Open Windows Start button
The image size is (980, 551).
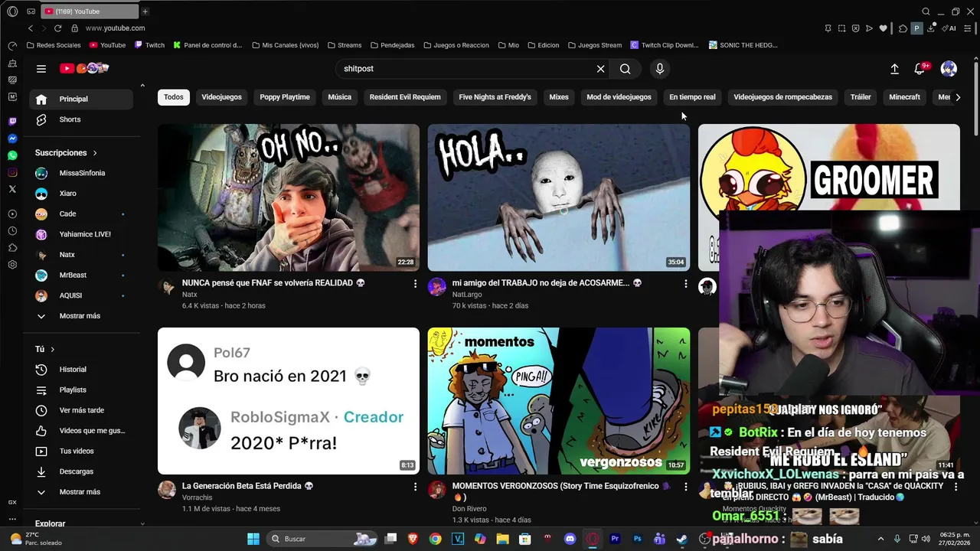click(253, 539)
